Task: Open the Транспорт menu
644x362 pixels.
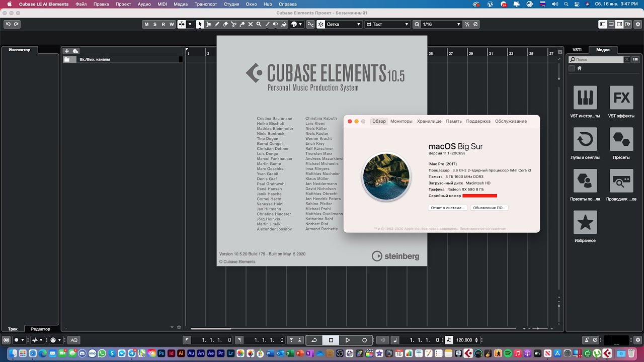Action: pos(206,4)
